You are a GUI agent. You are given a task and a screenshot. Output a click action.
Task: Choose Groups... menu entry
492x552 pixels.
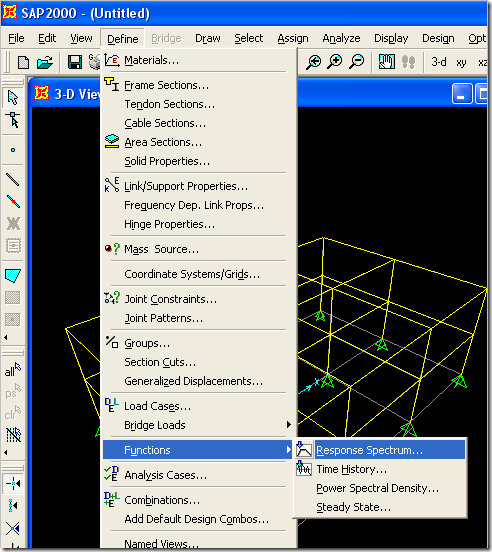tap(199, 343)
